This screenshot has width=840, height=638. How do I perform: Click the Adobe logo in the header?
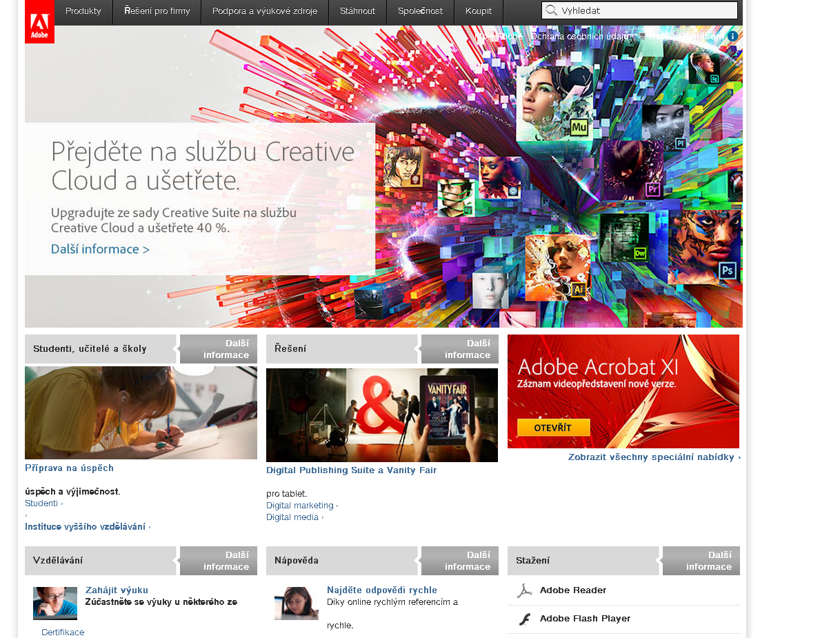(x=39, y=21)
